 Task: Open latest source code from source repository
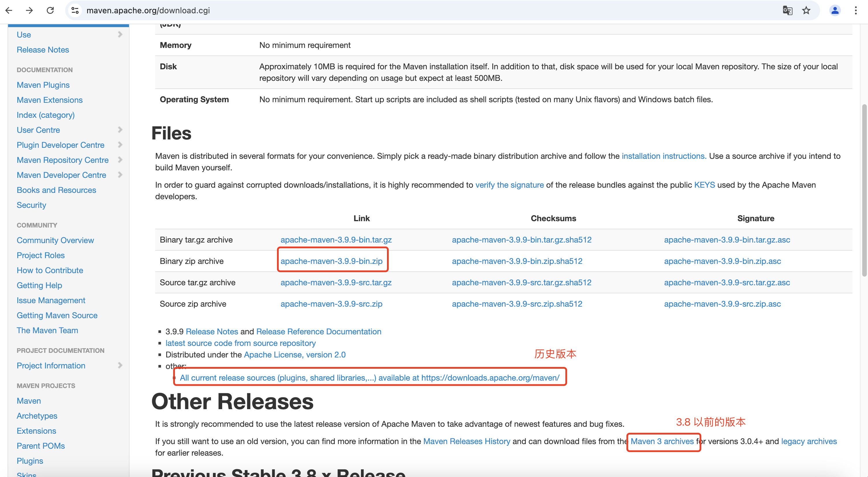coord(241,343)
